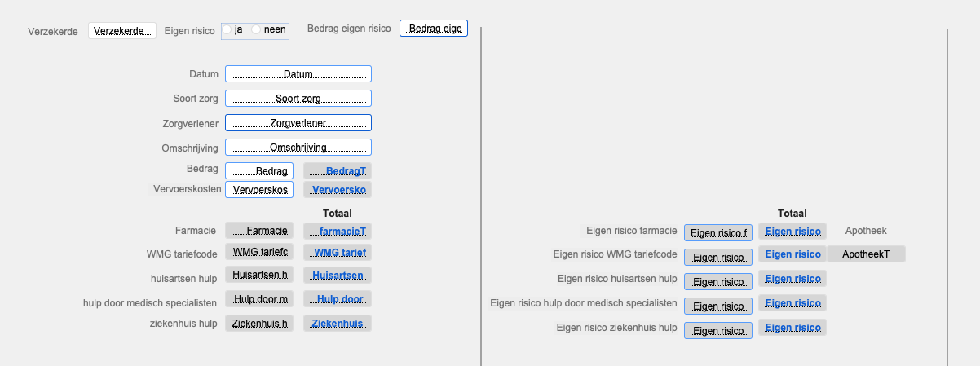980x366 pixels.
Task: Click Eigen risico ziekenhuis hulp total link
Action: coord(792,328)
